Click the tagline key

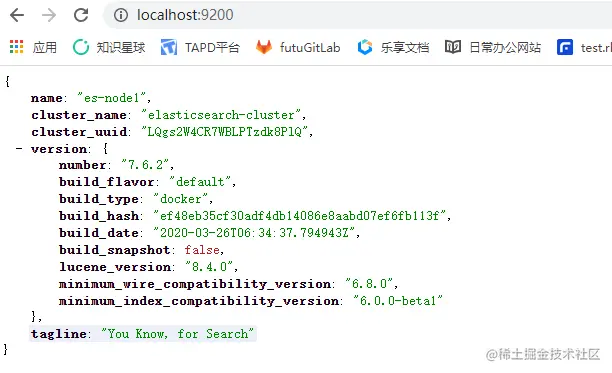59,334
